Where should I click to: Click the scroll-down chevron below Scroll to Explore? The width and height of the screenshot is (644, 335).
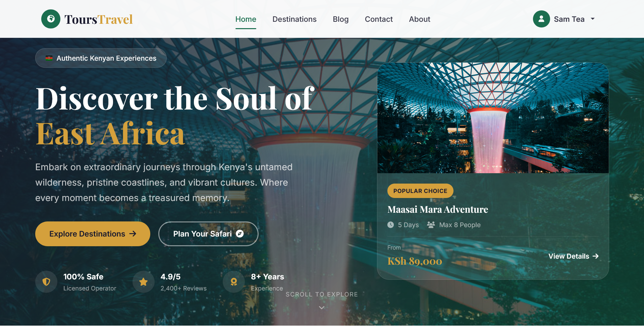322,308
